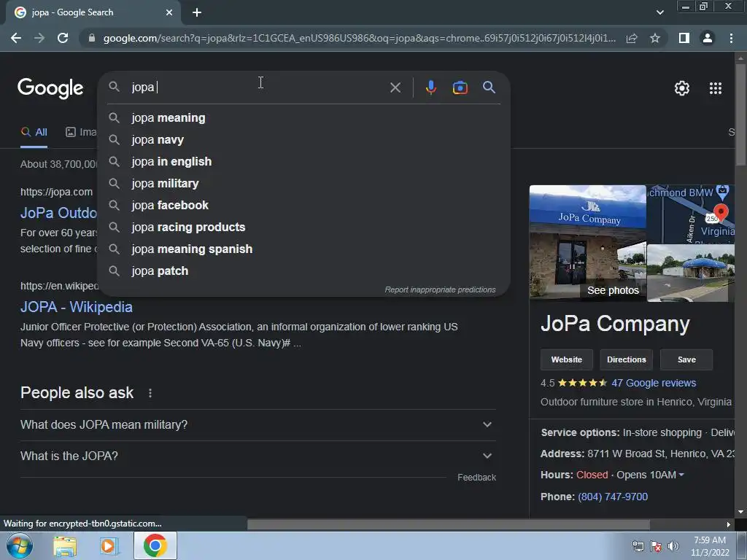Click the volume speaker tray icon
This screenshot has width=747, height=560.
coord(673,546)
